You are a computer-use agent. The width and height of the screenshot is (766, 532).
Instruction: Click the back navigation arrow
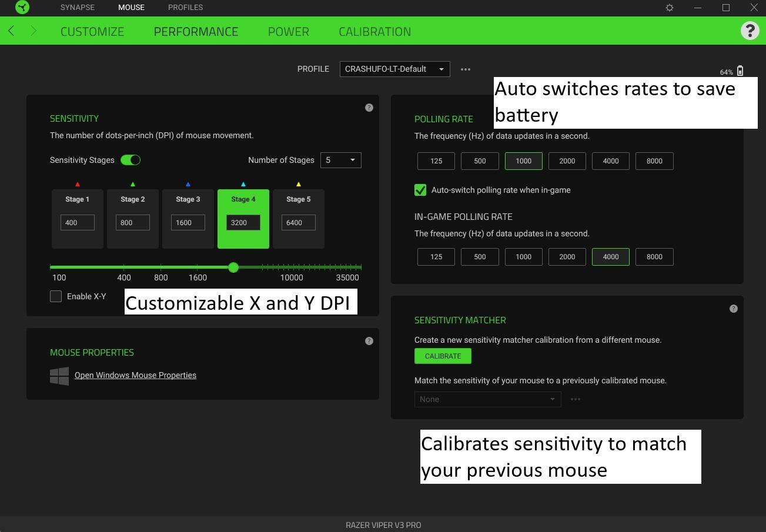point(11,31)
